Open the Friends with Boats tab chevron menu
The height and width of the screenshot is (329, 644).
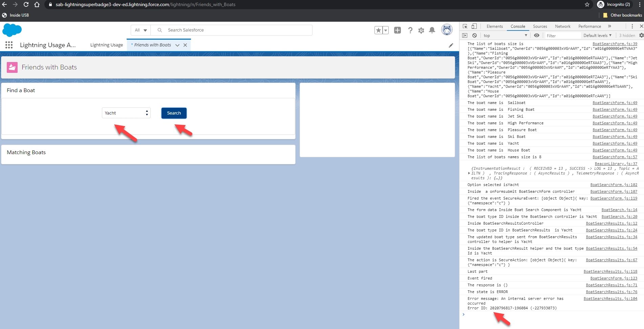(x=177, y=45)
